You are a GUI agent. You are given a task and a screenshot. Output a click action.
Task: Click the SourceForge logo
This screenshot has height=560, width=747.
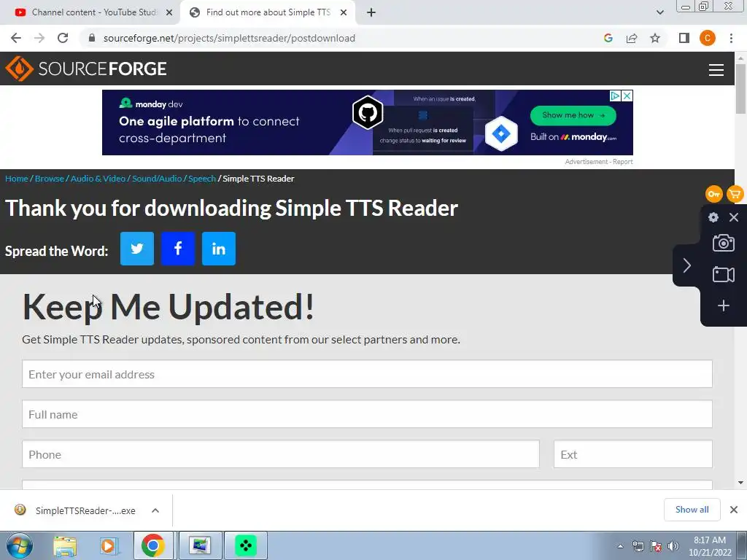point(86,69)
